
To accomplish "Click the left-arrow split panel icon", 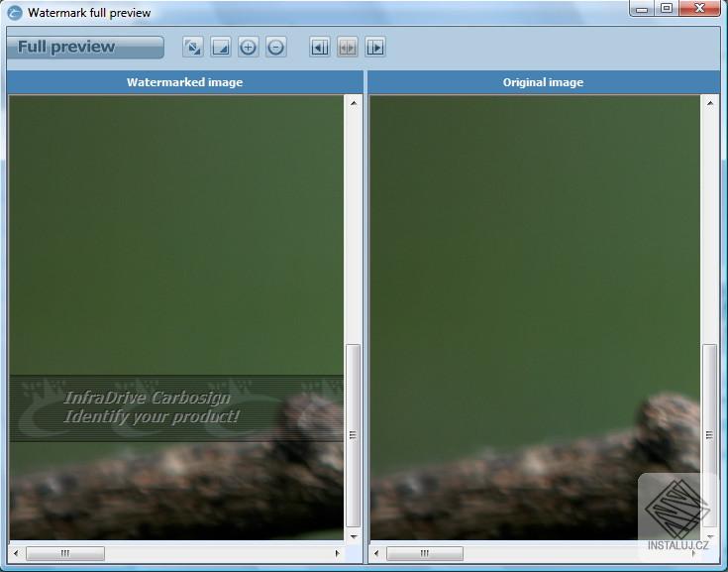I will 320,47.
